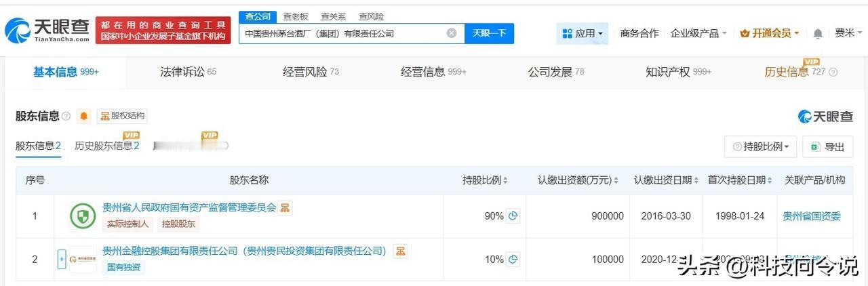Switch to 基本信息 tab
Viewport: 868px width, 286px height.
point(66,72)
